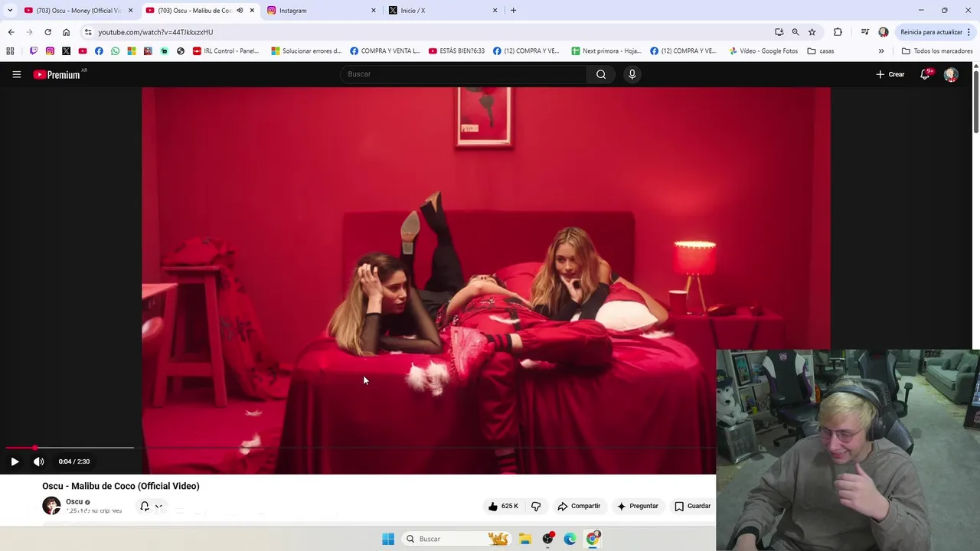Dislike the video with thumbs-down icon

pos(536,506)
